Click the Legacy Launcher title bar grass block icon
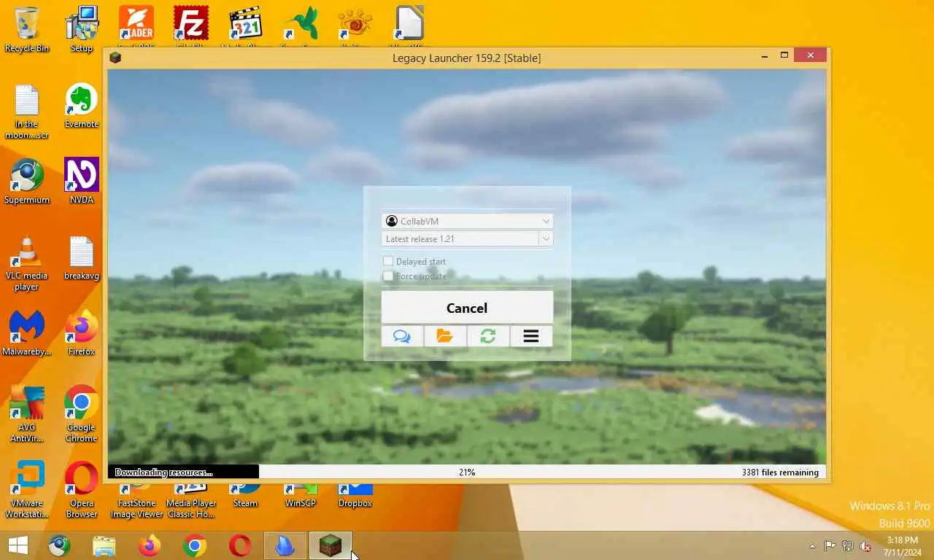This screenshot has height=560, width=934. [115, 58]
